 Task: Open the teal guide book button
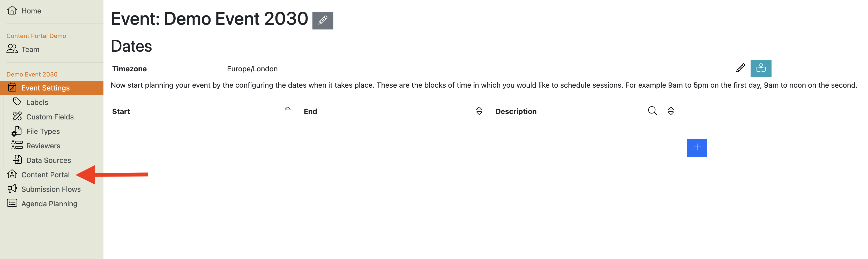[x=761, y=69]
